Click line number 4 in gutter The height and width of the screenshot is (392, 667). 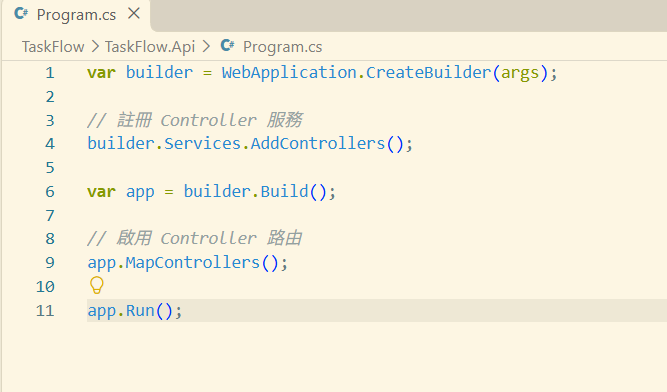pos(50,144)
